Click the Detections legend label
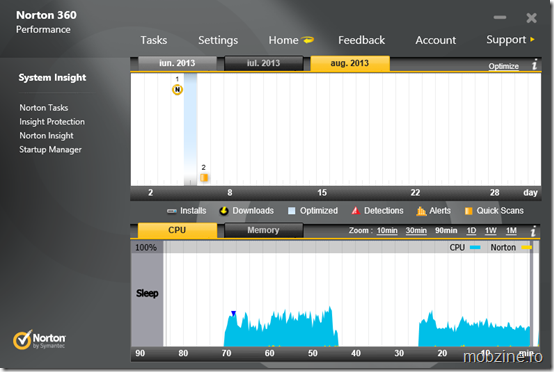554x372 pixels. (384, 211)
